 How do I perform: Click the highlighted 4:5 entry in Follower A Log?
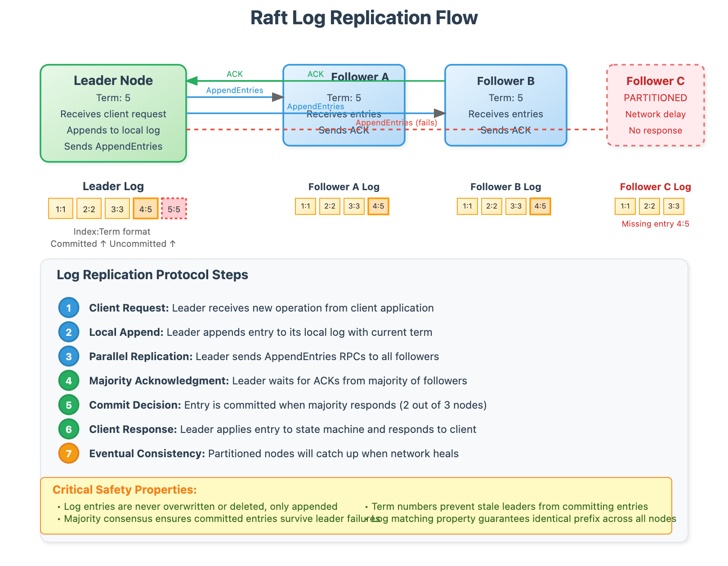click(x=378, y=206)
